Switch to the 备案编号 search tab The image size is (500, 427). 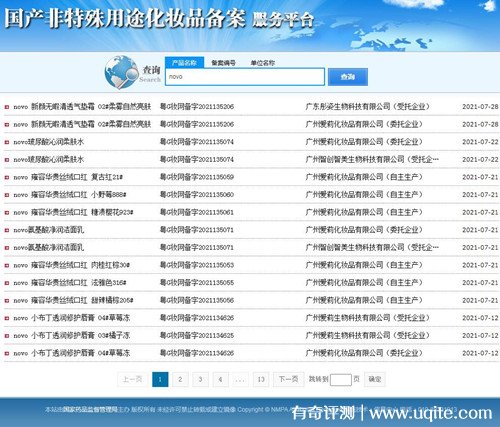point(223,63)
